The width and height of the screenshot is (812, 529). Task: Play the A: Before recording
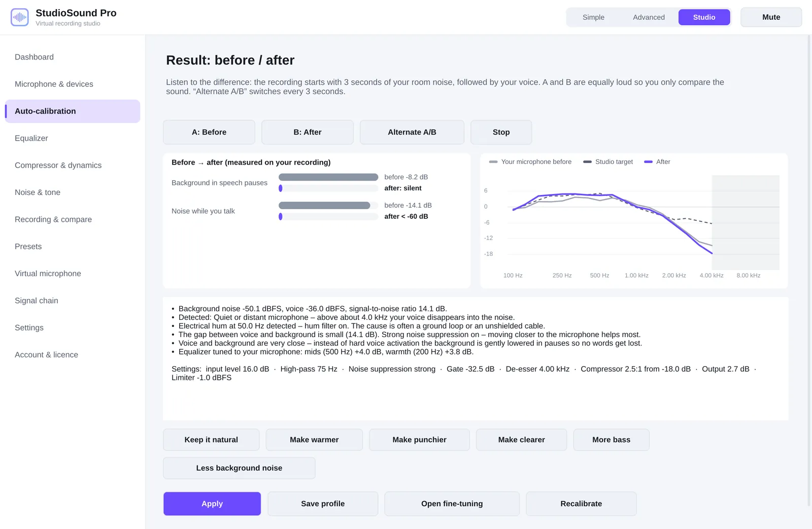click(209, 132)
